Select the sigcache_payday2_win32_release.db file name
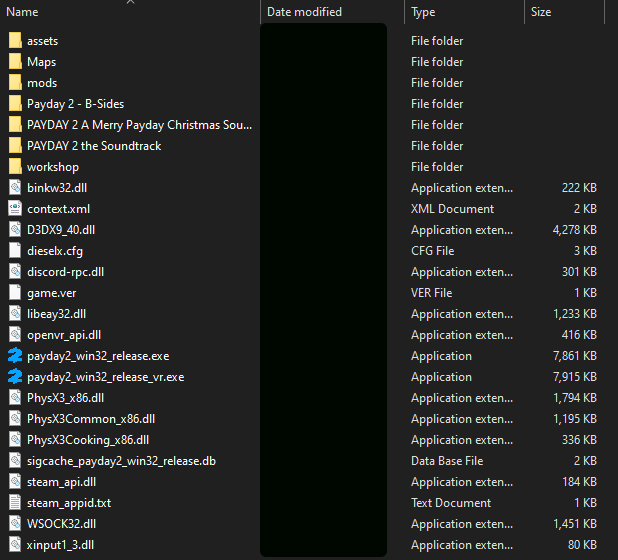The image size is (618, 560). point(121,461)
